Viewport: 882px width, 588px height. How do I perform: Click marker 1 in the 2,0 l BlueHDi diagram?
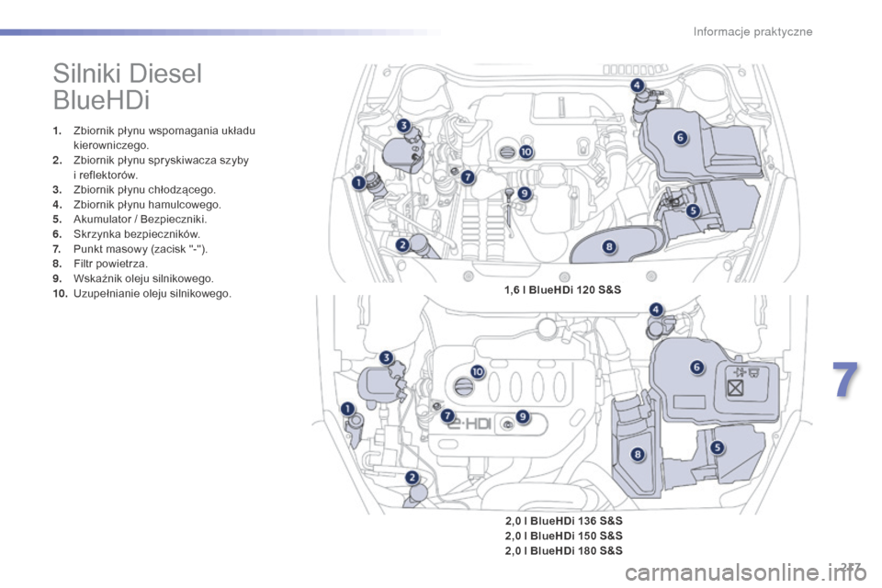click(347, 409)
